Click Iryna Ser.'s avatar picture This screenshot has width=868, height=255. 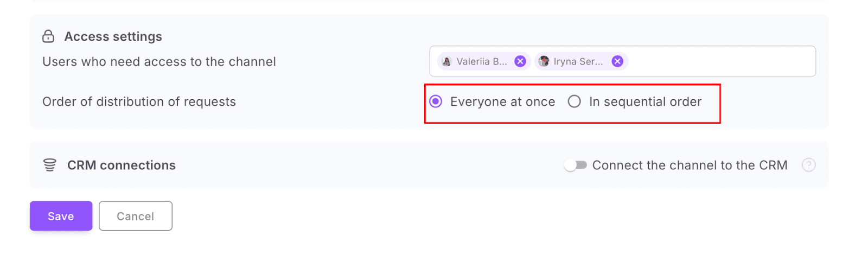click(544, 61)
